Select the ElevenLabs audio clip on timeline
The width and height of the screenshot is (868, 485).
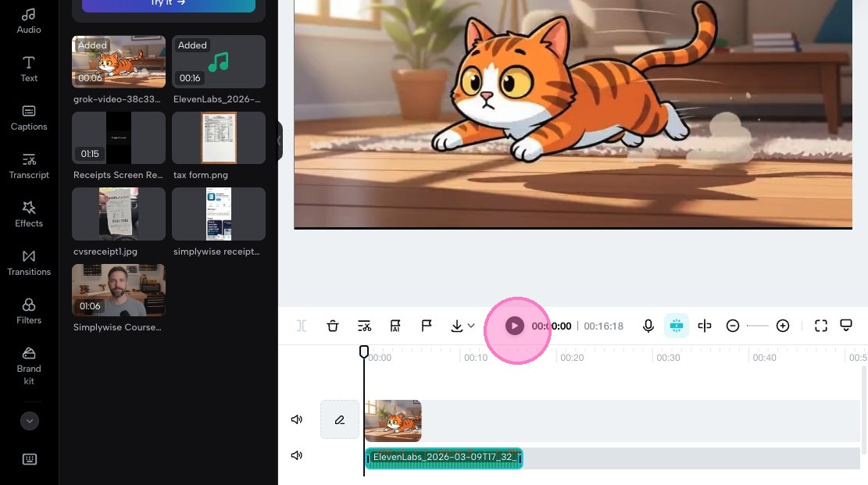tap(444, 458)
